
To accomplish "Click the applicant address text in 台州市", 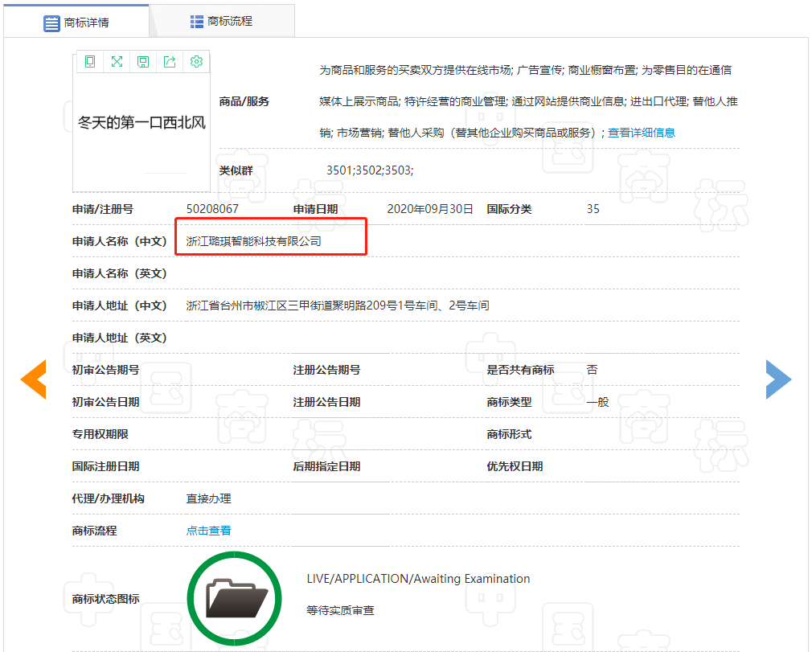I will tap(338, 305).
